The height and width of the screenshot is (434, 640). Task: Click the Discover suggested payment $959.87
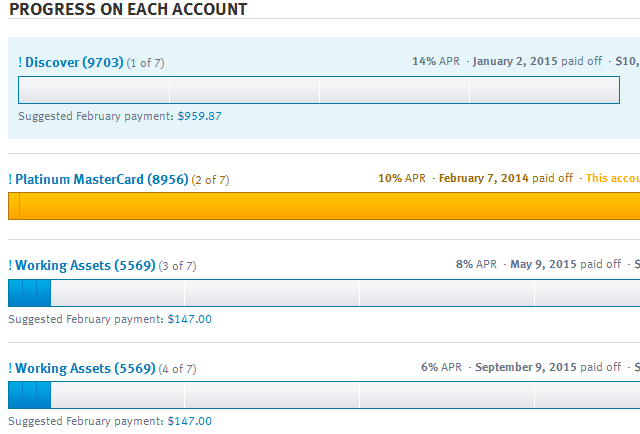(x=200, y=116)
